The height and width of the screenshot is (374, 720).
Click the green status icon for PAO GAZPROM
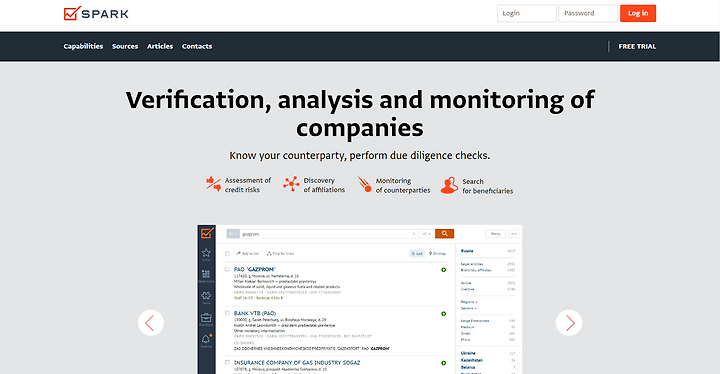444,270
